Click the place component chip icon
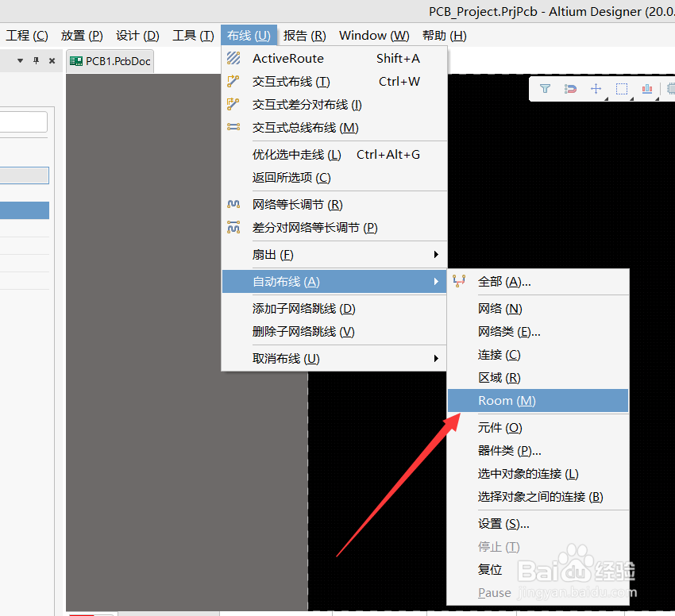The image size is (675, 616). pyautogui.click(x=671, y=89)
